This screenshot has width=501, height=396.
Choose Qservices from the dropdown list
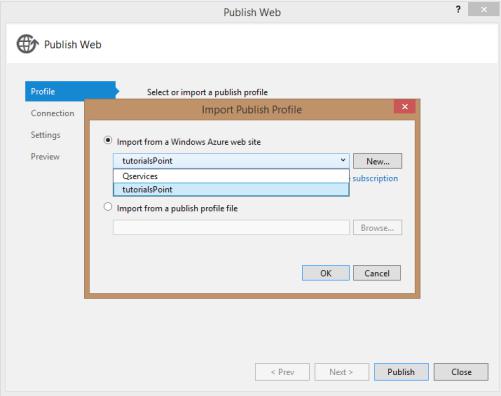click(x=231, y=176)
